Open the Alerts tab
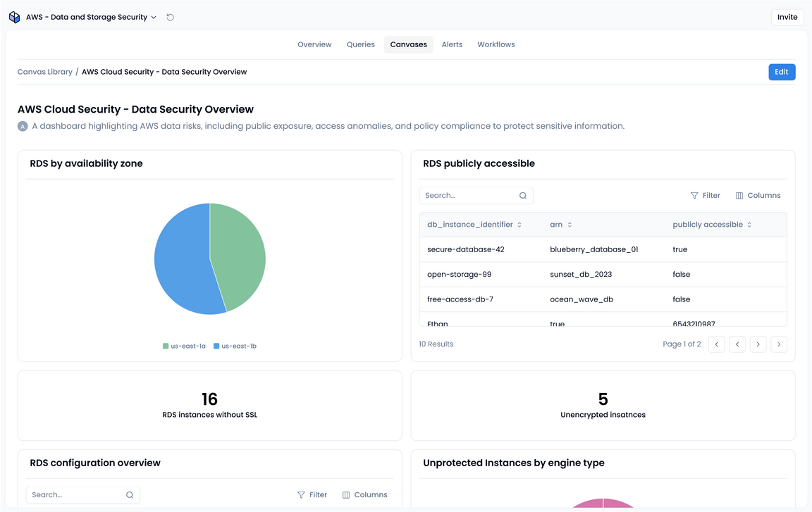Image resolution: width=812 pixels, height=512 pixels. 452,44
